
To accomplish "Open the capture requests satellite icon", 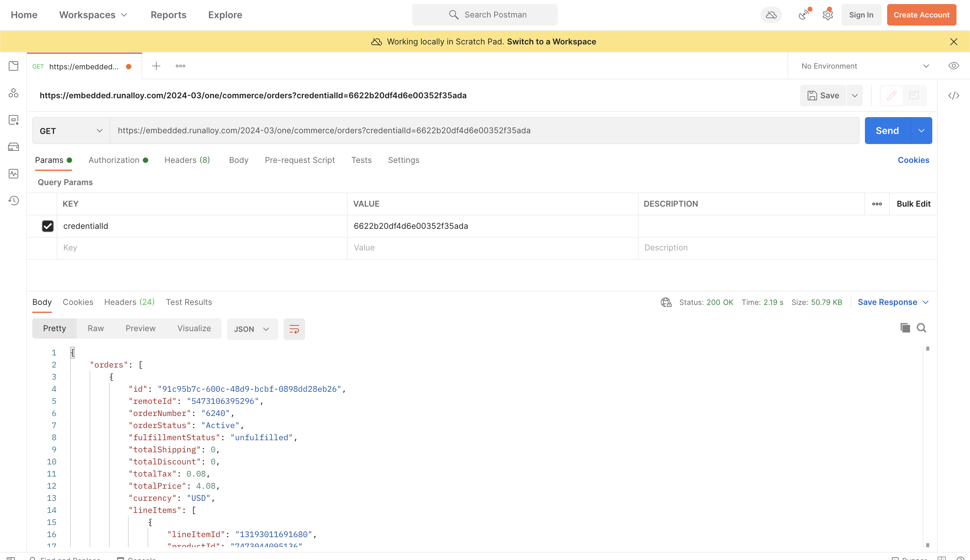I will [x=804, y=15].
